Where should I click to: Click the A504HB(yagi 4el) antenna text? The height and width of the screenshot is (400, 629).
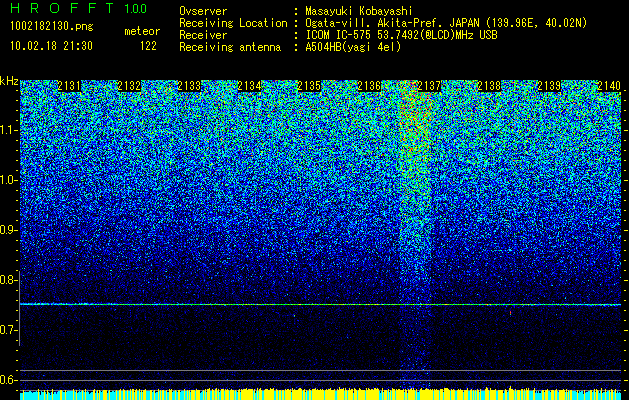tap(353, 47)
